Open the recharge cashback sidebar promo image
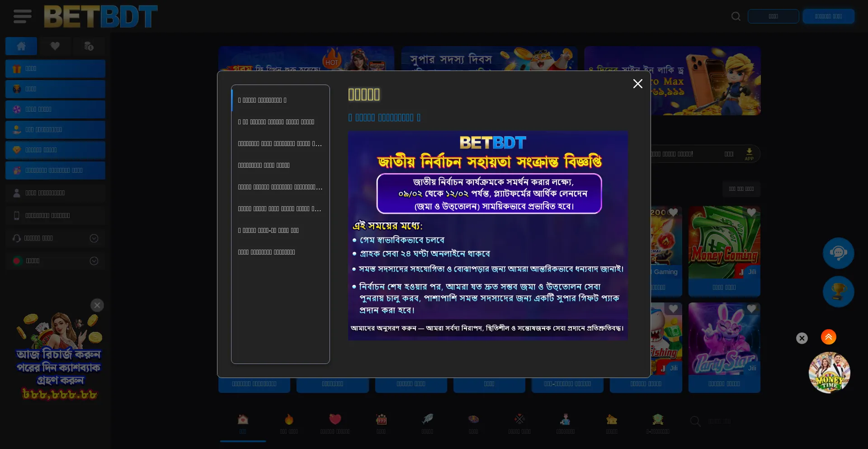 pos(59,356)
